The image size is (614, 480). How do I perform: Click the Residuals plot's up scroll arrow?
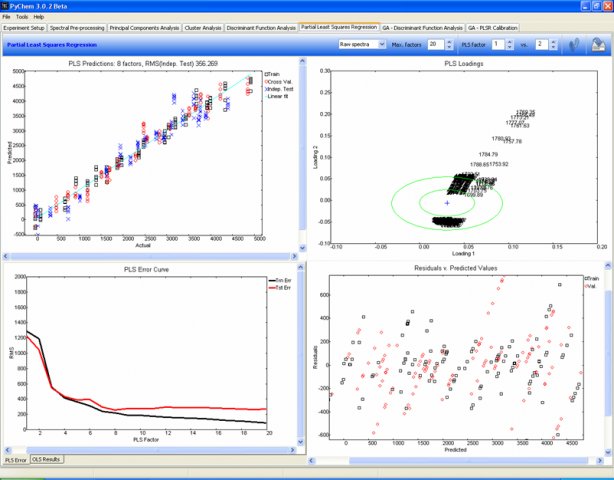pos(608,266)
